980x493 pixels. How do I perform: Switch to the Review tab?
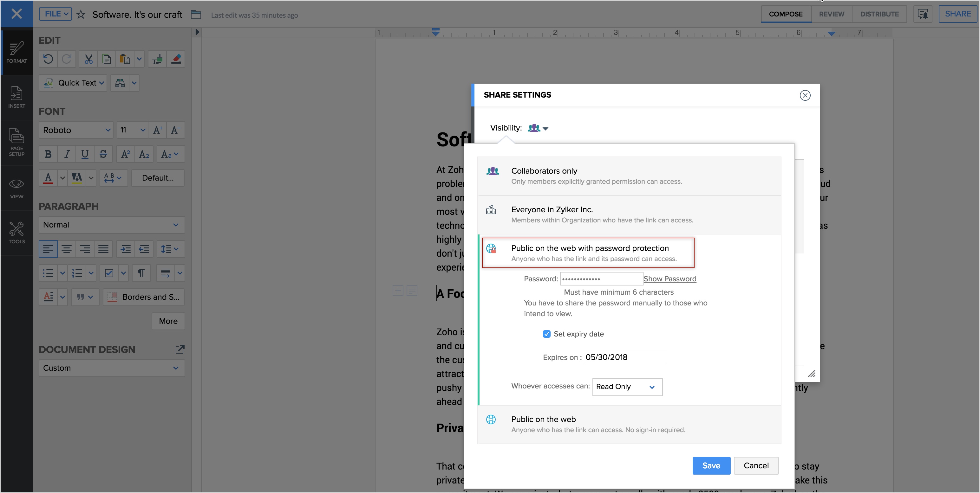pyautogui.click(x=831, y=14)
